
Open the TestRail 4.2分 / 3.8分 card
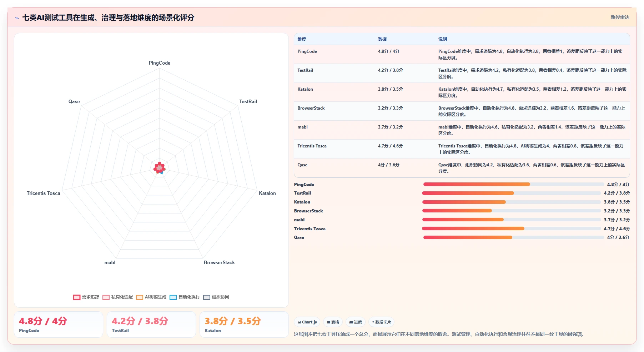click(151, 325)
